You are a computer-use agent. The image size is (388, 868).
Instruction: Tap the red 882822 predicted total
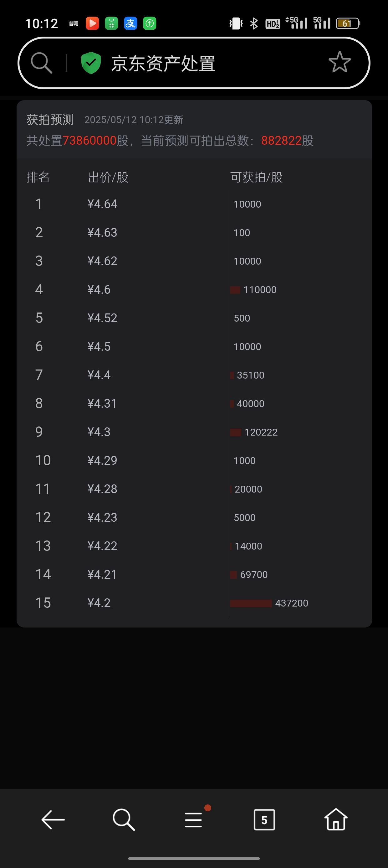tap(281, 141)
